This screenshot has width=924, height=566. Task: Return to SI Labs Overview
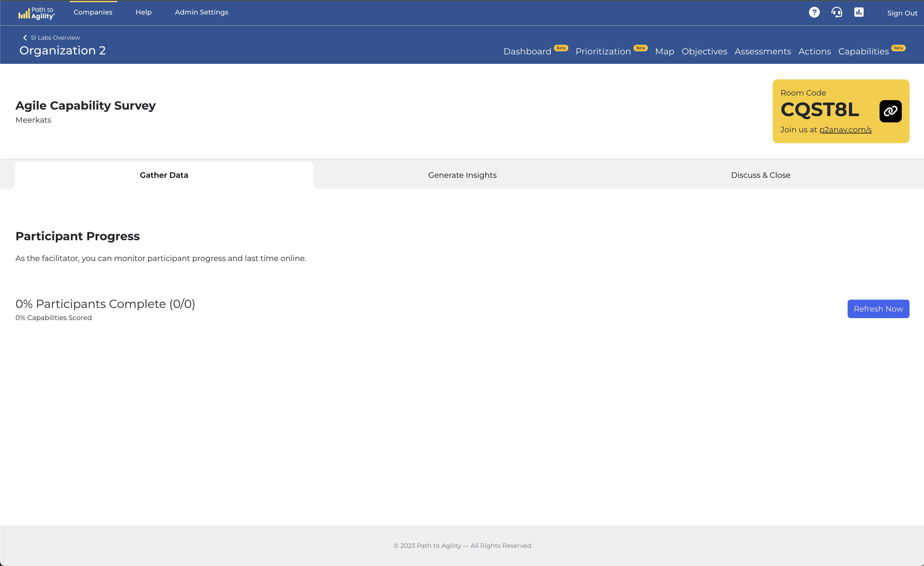point(55,37)
